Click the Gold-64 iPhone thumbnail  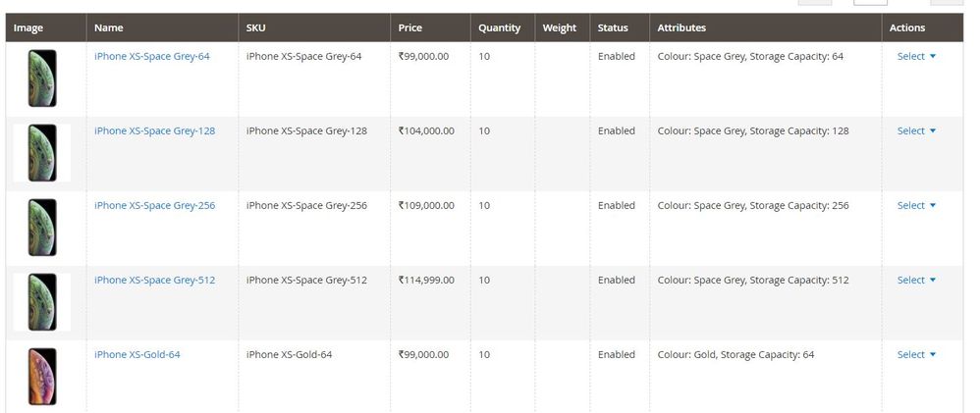42,376
